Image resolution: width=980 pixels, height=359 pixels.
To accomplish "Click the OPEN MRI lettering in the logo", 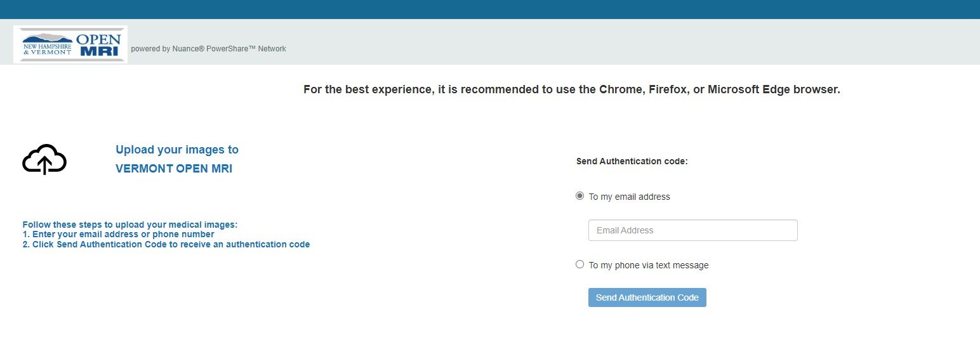I will click(98, 45).
